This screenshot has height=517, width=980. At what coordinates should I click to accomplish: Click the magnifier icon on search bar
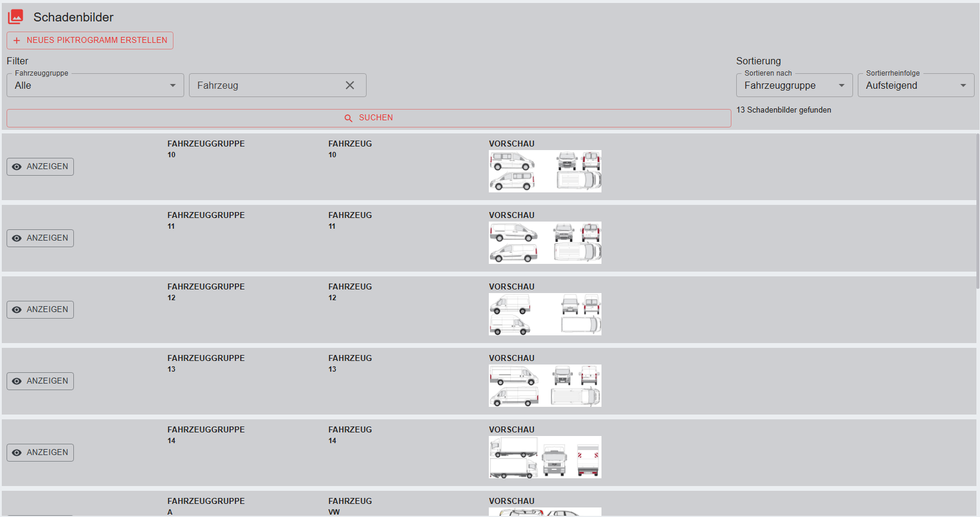(x=349, y=119)
